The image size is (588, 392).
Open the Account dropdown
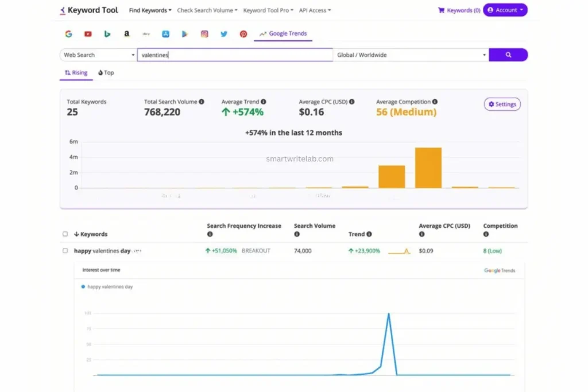(x=505, y=10)
